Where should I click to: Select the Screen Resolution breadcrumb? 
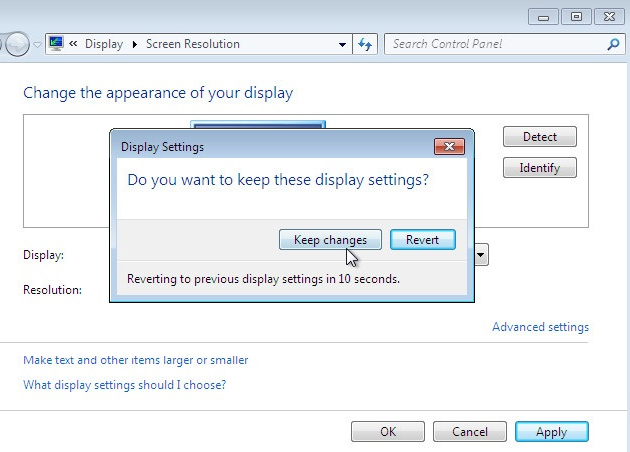pos(193,44)
